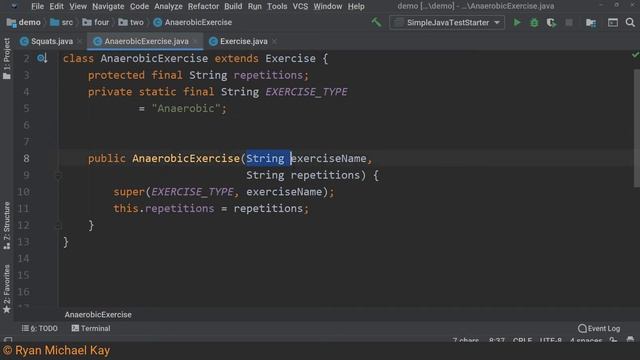The width and height of the screenshot is (640, 360).
Task: Click the class icon before AnaerobicExercise breadcrumb
Action: pyautogui.click(x=158, y=22)
